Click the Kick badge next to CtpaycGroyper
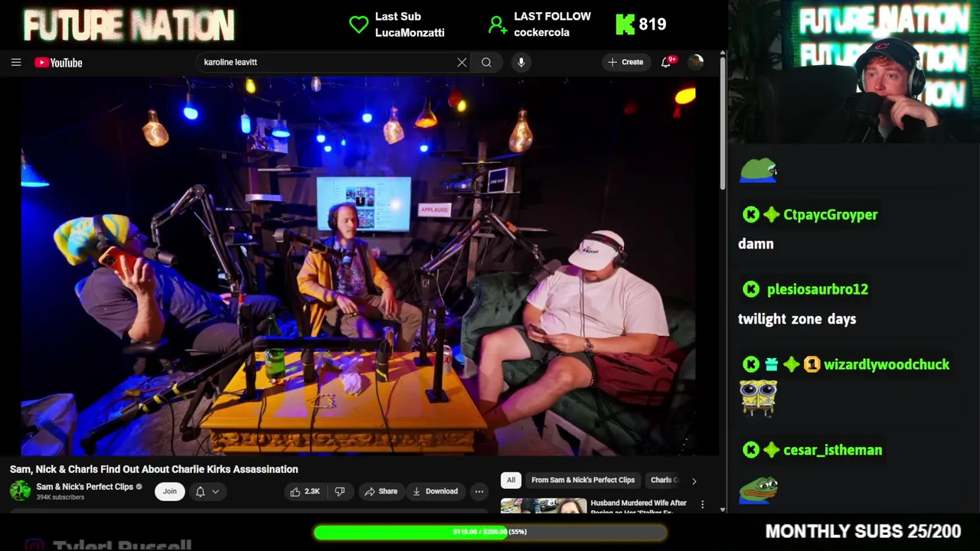This screenshot has height=551, width=980. [751, 215]
